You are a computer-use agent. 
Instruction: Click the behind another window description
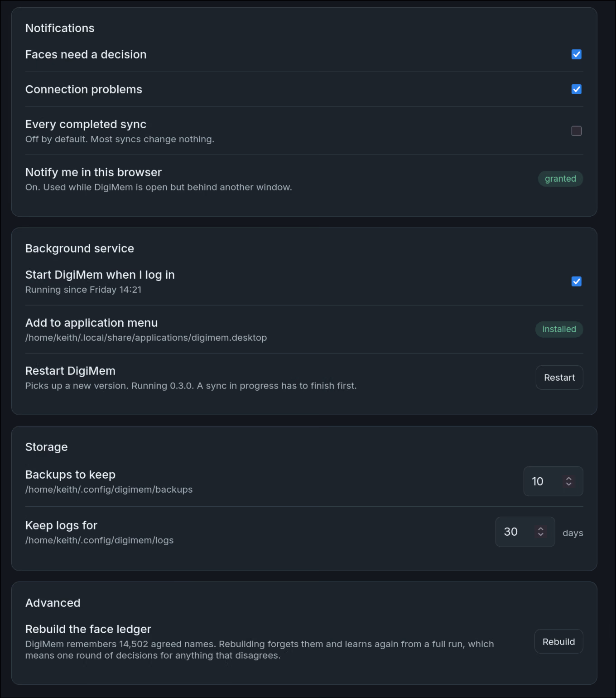[159, 187]
